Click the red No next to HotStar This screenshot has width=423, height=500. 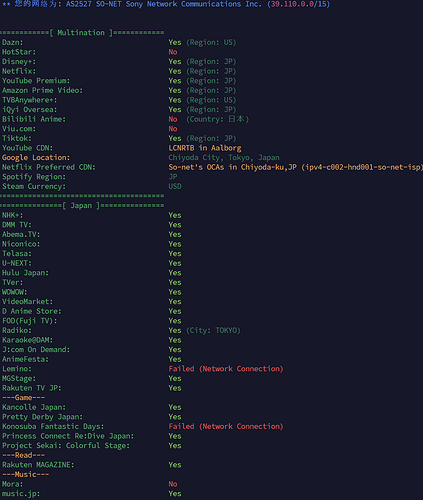173,52
